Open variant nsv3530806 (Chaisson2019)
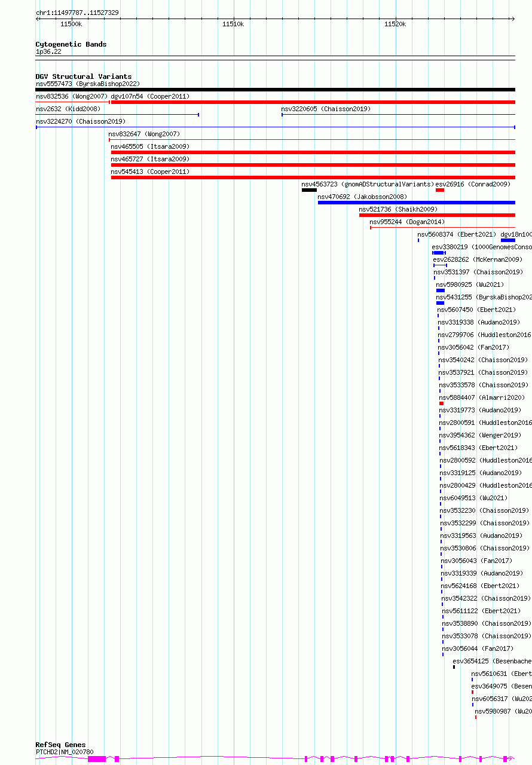This screenshot has height=765, width=532. 485,548
